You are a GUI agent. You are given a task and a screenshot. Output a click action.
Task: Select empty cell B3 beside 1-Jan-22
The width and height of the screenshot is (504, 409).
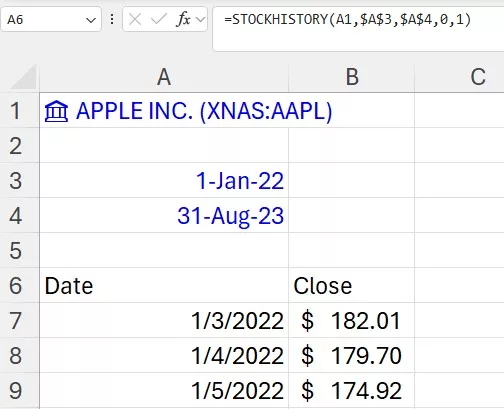coord(352,180)
